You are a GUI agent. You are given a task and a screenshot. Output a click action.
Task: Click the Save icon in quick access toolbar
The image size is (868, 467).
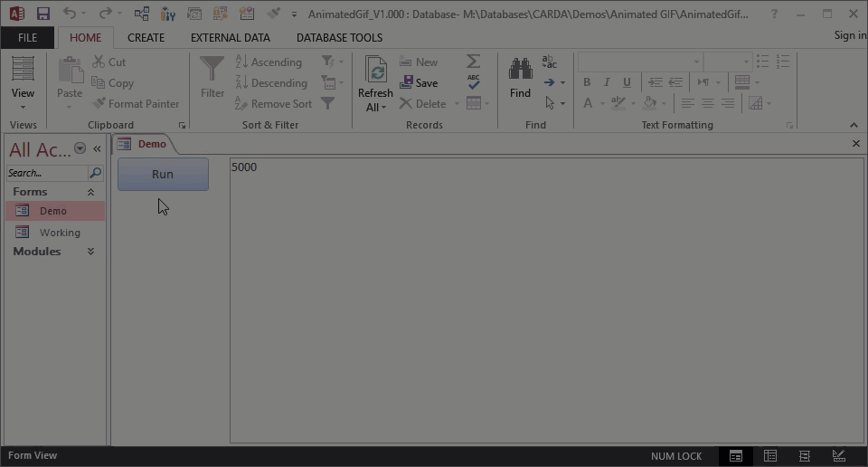click(x=42, y=14)
